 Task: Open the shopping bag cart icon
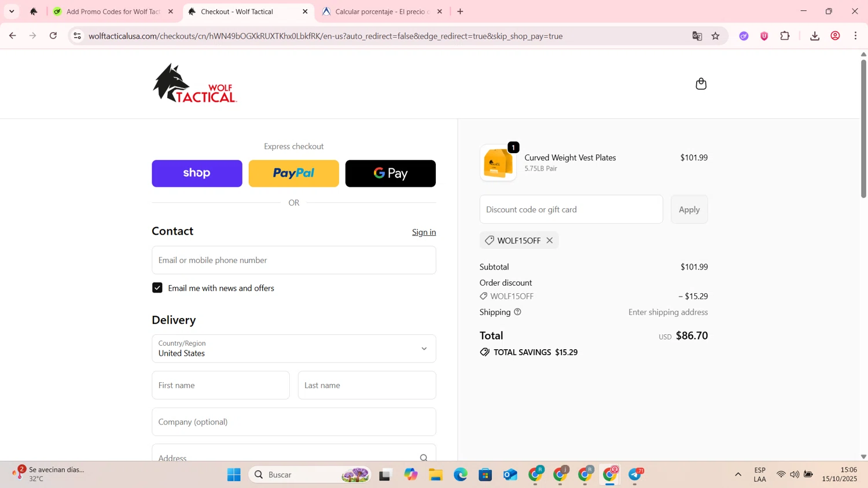(701, 84)
